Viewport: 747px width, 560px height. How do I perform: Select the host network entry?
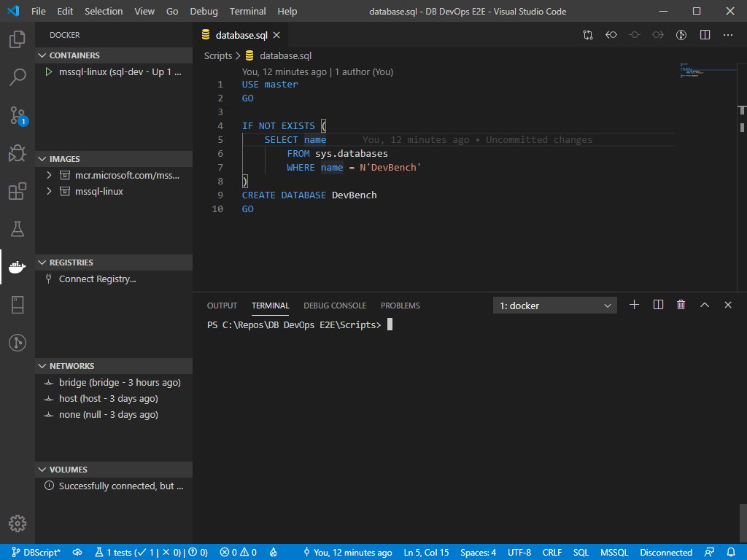114,399
